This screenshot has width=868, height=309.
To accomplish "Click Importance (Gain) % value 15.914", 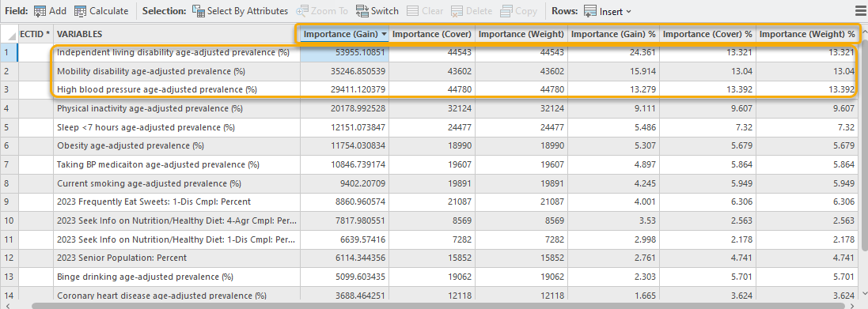I will (613, 71).
